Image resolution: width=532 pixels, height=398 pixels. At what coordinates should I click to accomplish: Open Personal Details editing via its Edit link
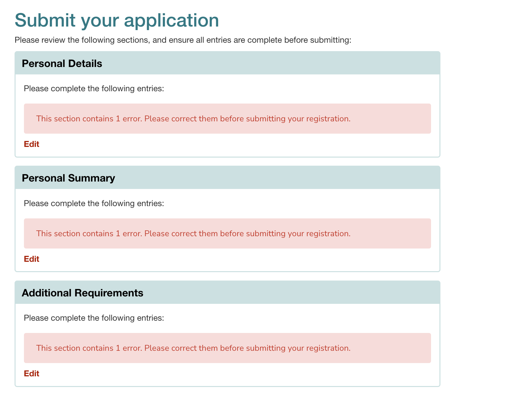(31, 144)
